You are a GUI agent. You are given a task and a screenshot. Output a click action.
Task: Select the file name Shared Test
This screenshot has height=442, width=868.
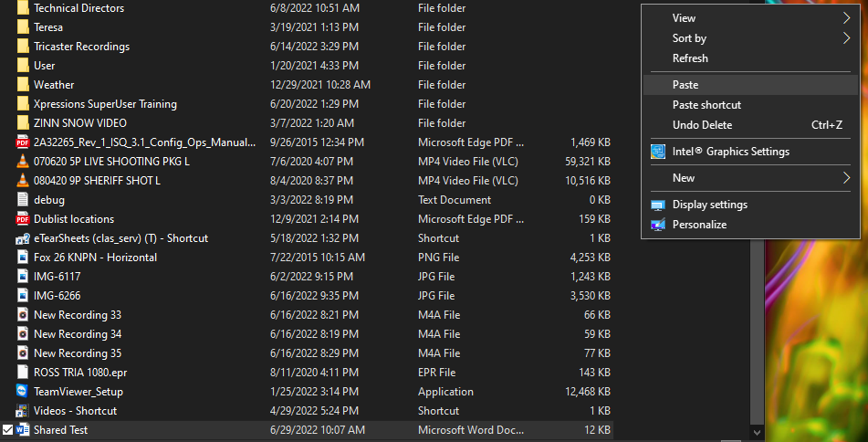pos(60,430)
